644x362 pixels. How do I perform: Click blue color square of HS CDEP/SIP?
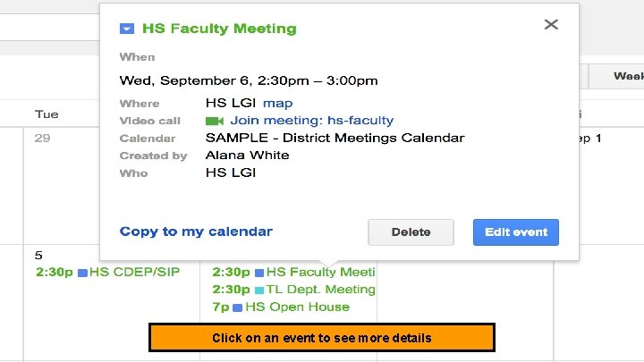point(82,273)
